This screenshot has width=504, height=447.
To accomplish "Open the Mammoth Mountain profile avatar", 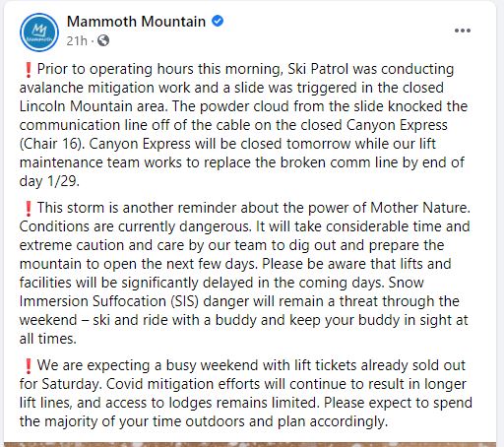I will click(x=39, y=32).
